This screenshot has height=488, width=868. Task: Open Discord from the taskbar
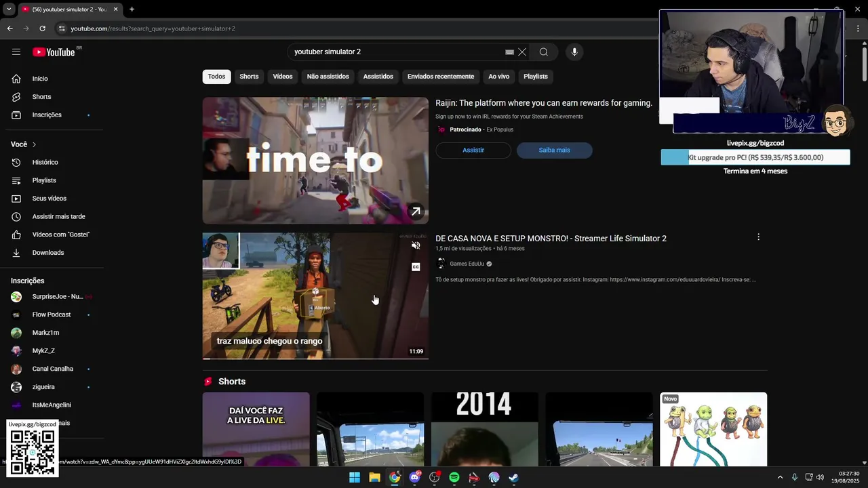(414, 477)
